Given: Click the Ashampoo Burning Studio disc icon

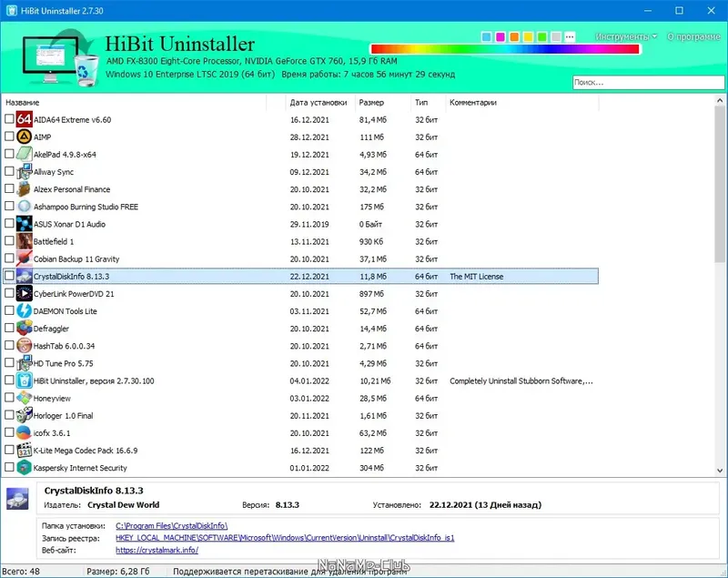Looking at the screenshot, I should (x=25, y=207).
